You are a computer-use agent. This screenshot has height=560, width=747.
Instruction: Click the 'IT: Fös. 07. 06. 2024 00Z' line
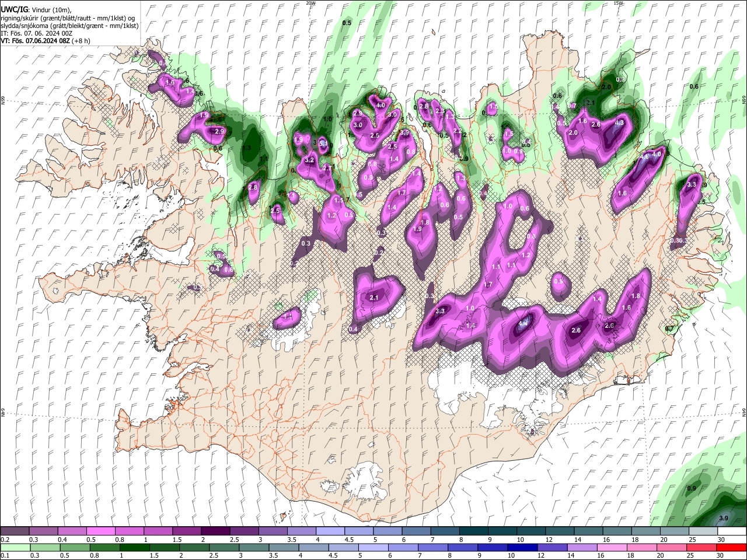(36, 33)
